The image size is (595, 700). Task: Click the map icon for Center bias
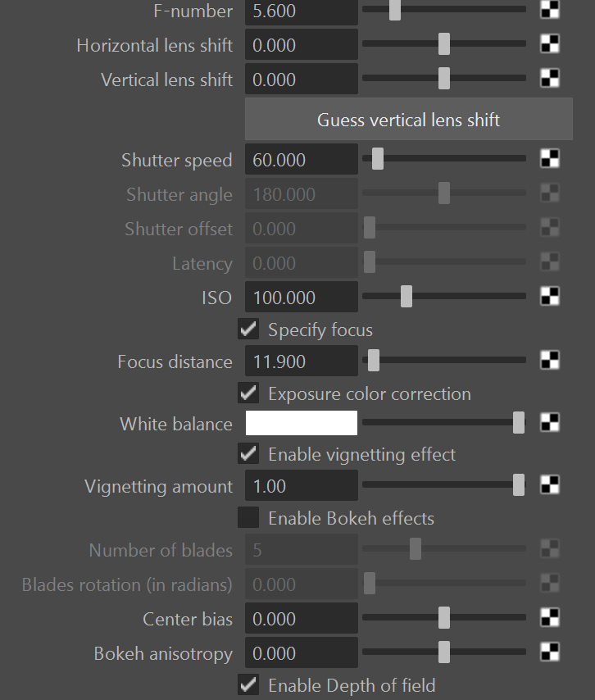click(x=550, y=618)
